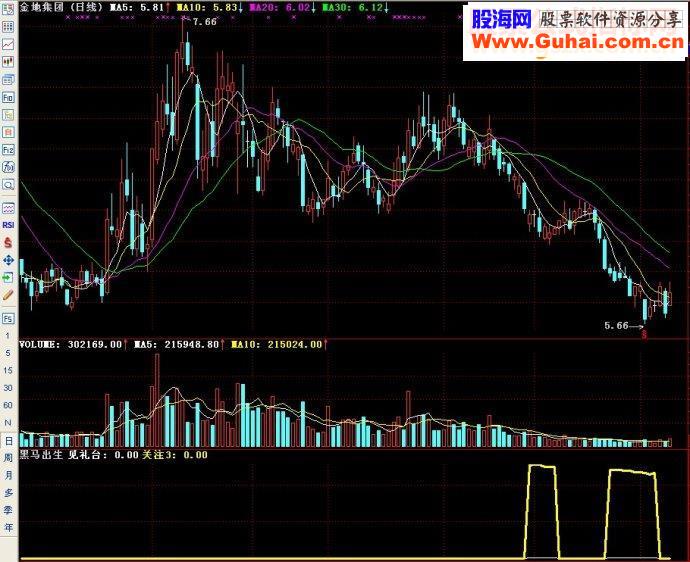Click the 5.66 low price marker
Viewport: 690px width, 562px height.
tap(616, 326)
